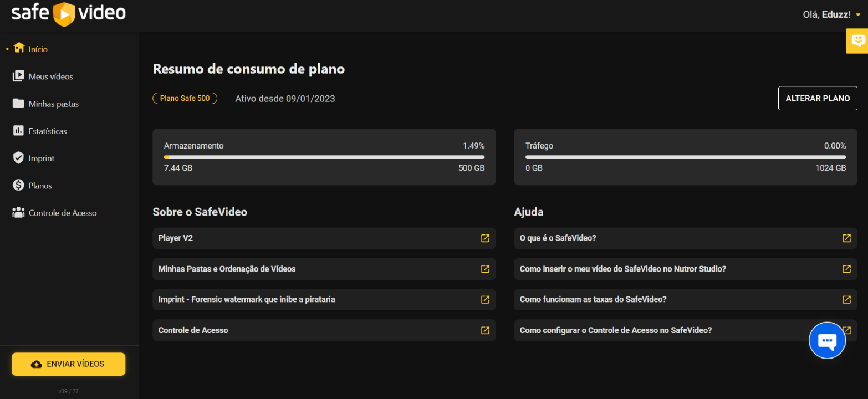
Task: Click the Minhas pastas folder icon
Action: pyautogui.click(x=18, y=104)
